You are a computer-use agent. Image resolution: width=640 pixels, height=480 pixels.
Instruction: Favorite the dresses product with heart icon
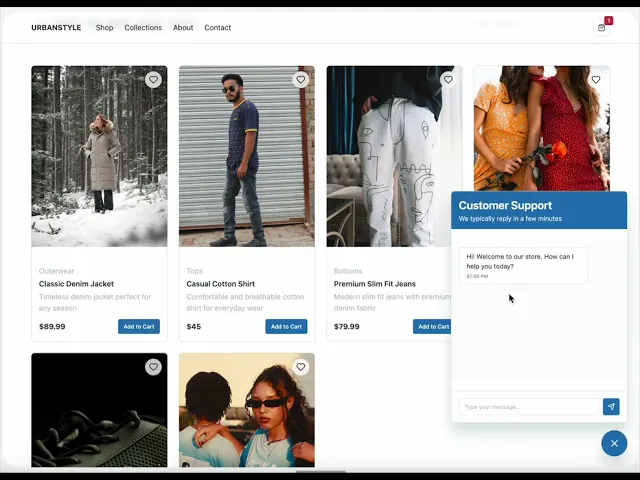[596, 80]
